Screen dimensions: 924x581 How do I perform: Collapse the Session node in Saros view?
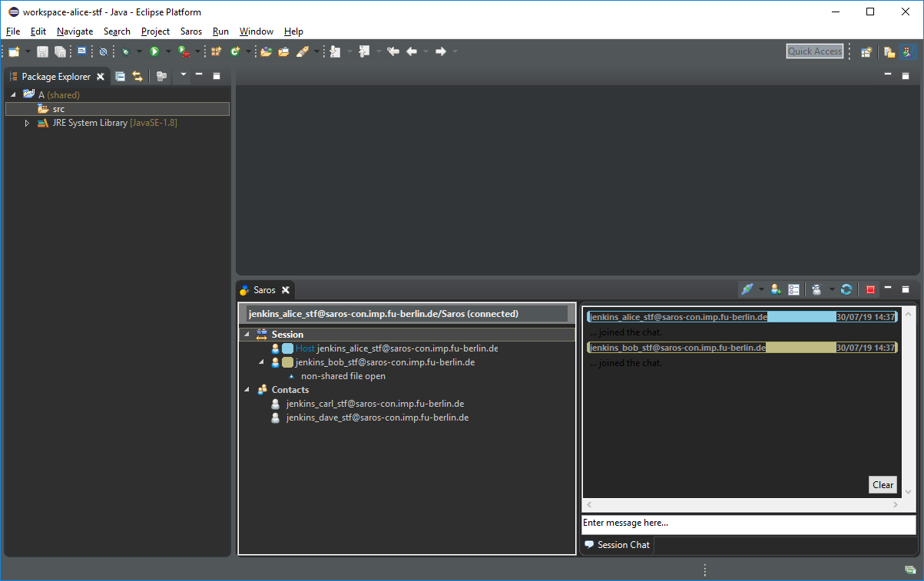247,334
